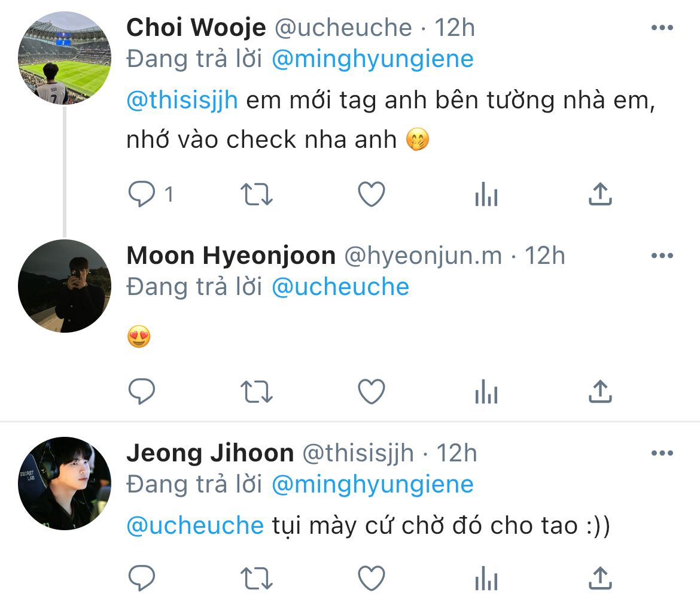Open the @minghyungiene link under Choi Wooje
Screen dimensions: 700x602
click(x=372, y=59)
